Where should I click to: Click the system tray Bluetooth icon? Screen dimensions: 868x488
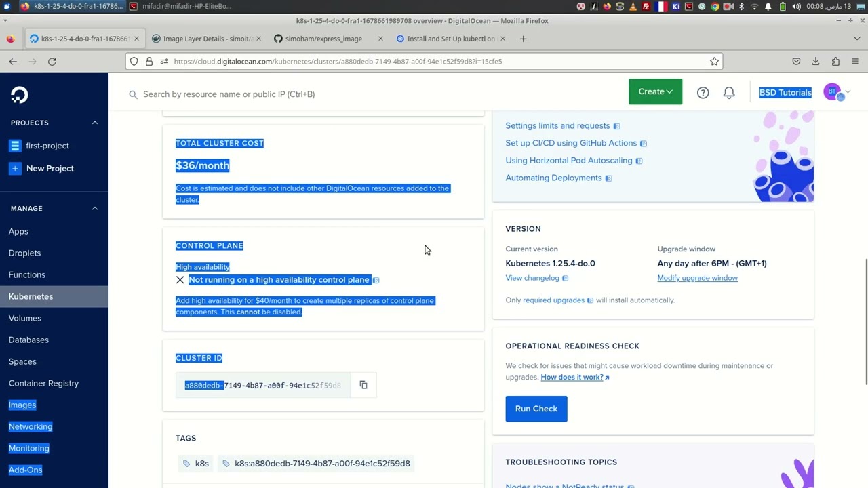[741, 6]
